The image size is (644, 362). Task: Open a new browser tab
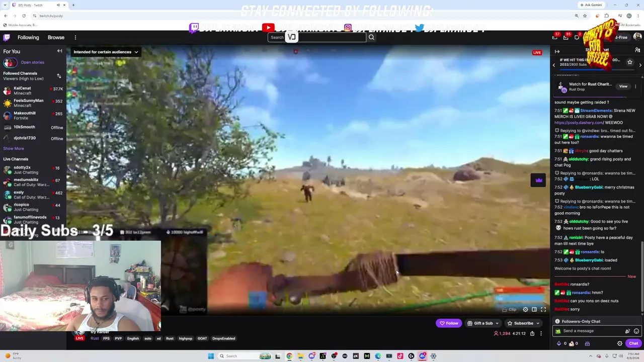click(73, 5)
